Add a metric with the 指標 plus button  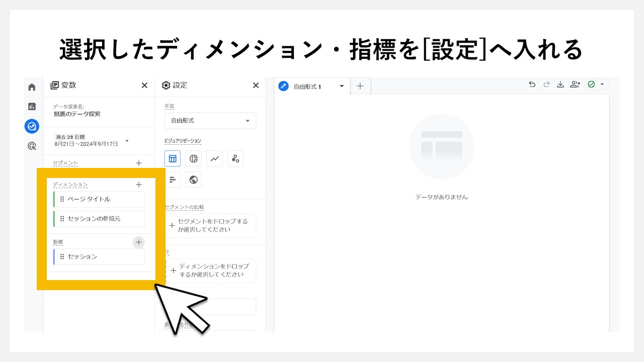point(138,242)
